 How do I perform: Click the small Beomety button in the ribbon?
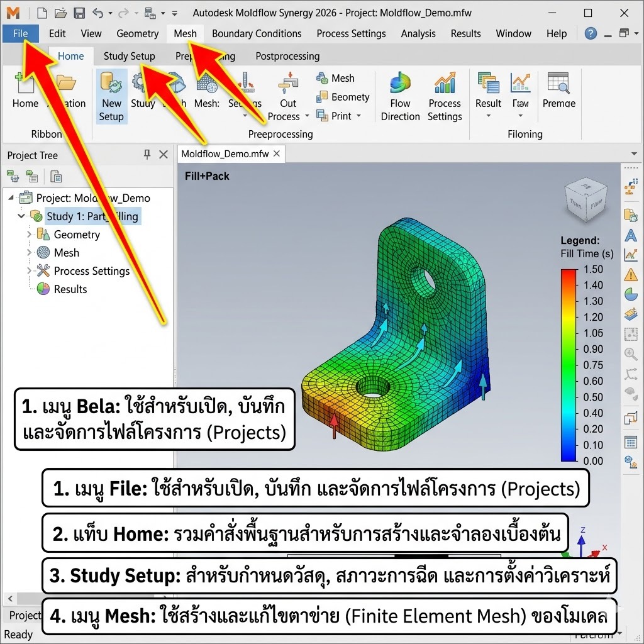pyautogui.click(x=343, y=97)
